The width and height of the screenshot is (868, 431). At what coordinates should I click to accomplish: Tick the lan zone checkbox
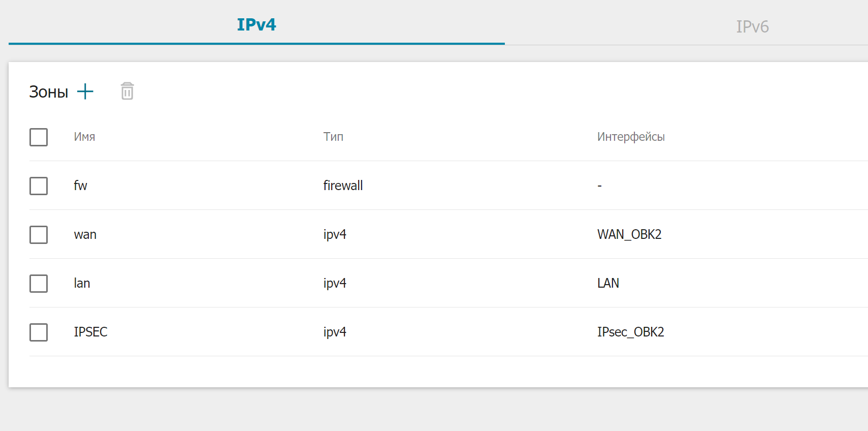39,284
